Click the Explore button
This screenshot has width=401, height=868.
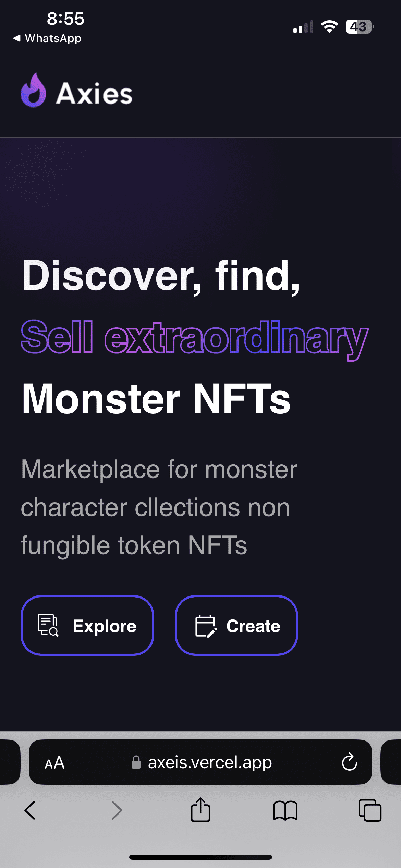point(87,626)
